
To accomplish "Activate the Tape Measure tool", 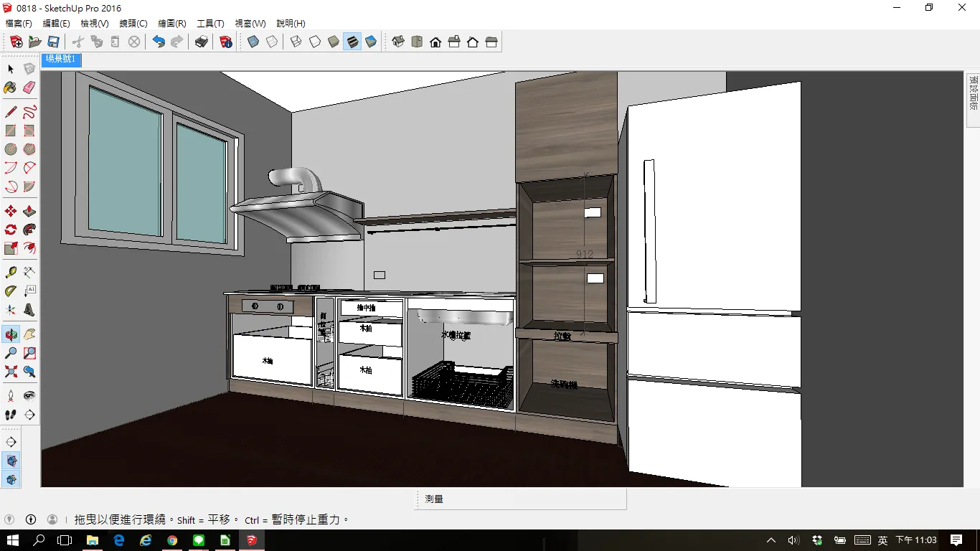I will coord(11,273).
